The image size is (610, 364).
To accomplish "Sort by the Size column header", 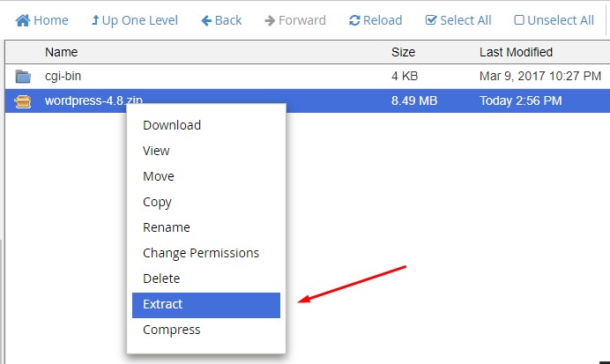I will [x=403, y=52].
